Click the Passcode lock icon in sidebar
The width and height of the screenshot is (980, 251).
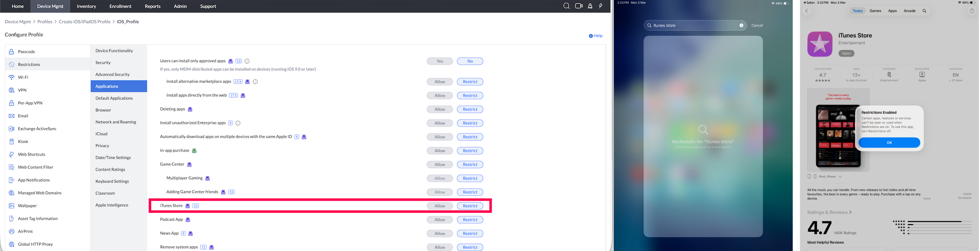click(x=11, y=51)
